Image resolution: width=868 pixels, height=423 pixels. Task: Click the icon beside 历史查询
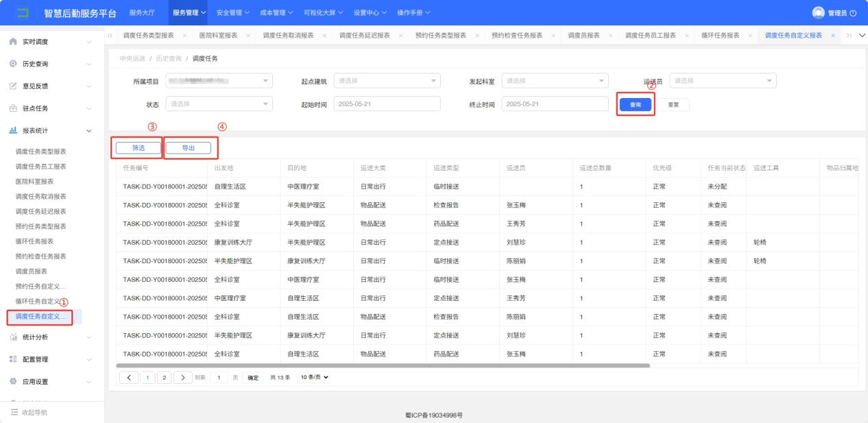13,64
